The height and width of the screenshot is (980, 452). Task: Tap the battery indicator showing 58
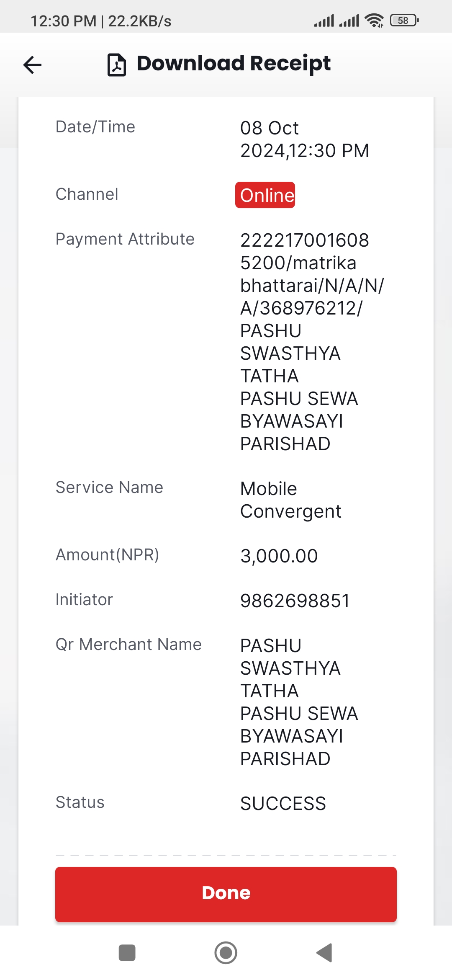[x=404, y=21]
